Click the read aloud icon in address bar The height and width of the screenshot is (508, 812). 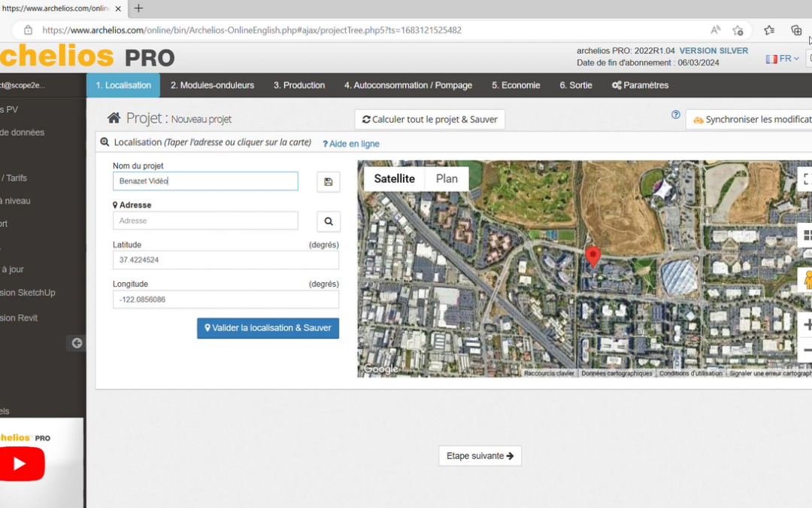coord(716,30)
